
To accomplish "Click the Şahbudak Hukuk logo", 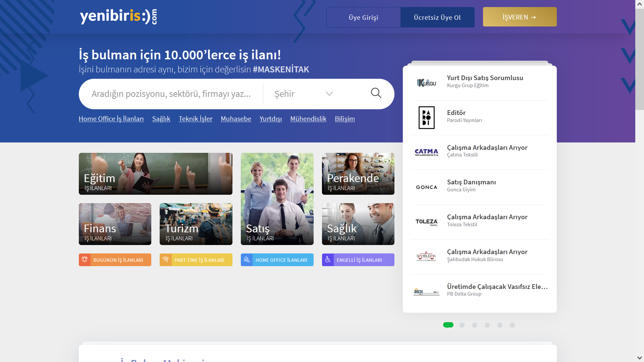I will [426, 257].
